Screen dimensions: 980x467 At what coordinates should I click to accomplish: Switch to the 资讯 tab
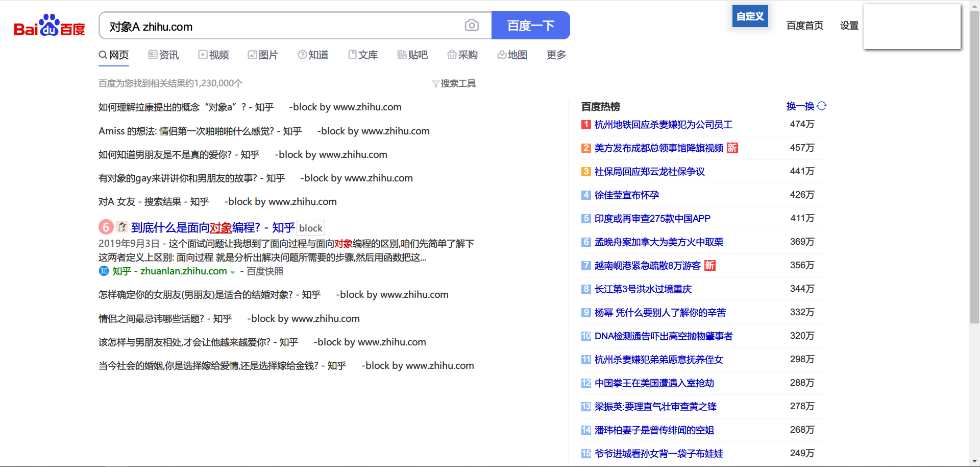[163, 55]
